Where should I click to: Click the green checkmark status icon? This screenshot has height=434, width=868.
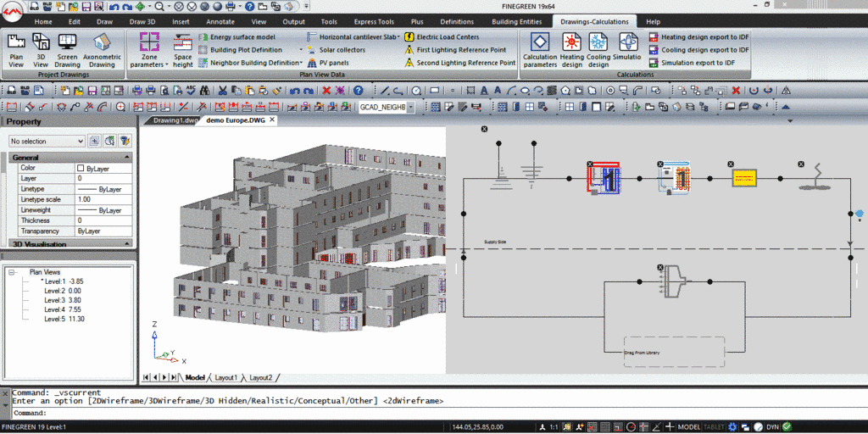point(786,427)
